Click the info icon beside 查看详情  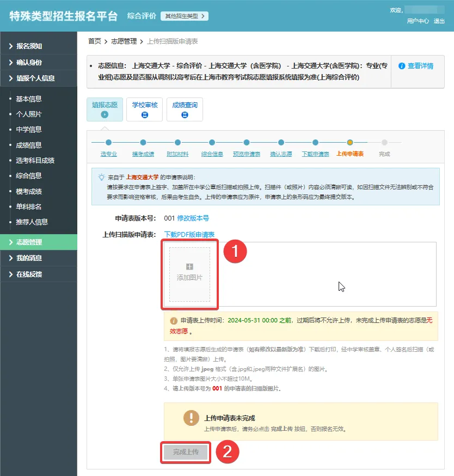click(x=402, y=66)
